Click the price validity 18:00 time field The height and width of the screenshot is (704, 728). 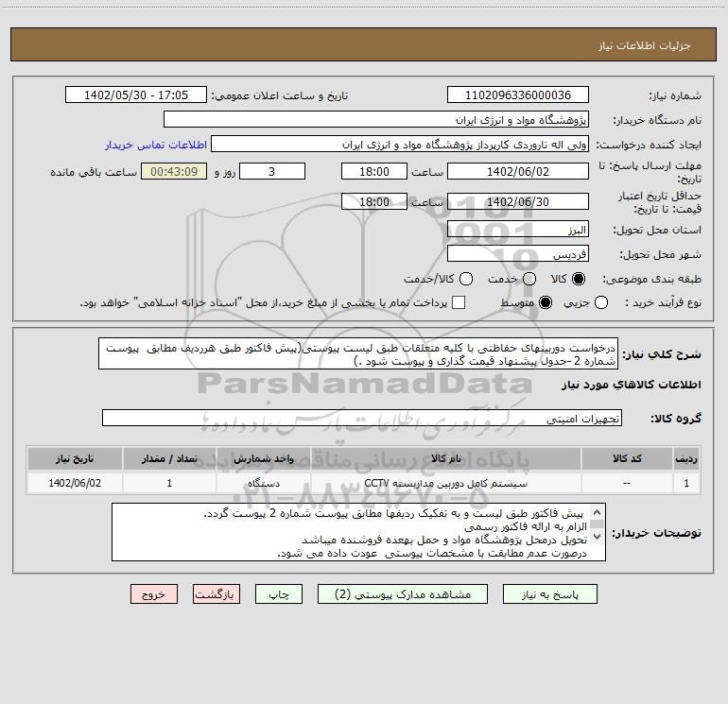point(374,201)
